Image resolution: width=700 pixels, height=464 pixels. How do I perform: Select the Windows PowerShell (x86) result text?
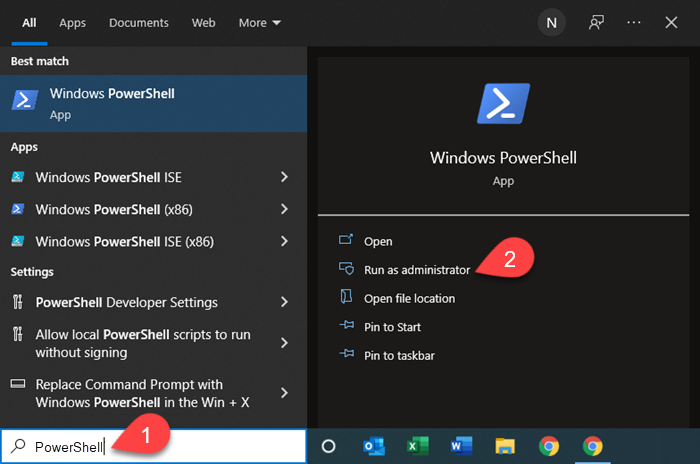(114, 209)
